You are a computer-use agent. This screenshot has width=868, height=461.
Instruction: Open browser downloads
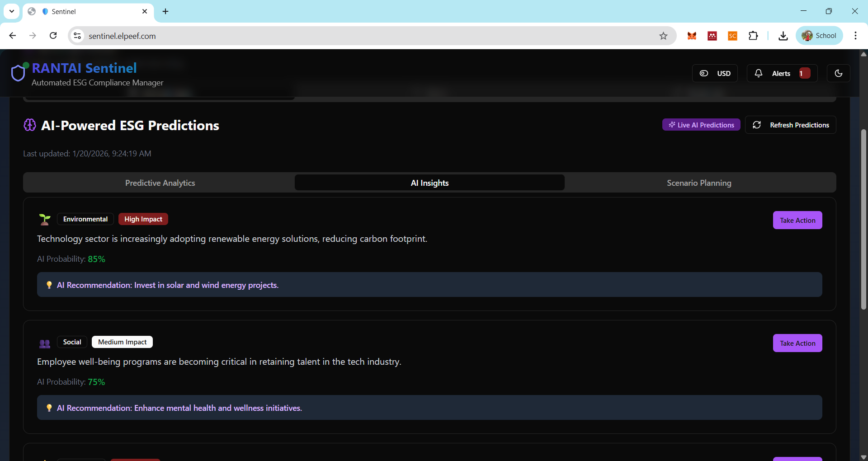coord(783,36)
